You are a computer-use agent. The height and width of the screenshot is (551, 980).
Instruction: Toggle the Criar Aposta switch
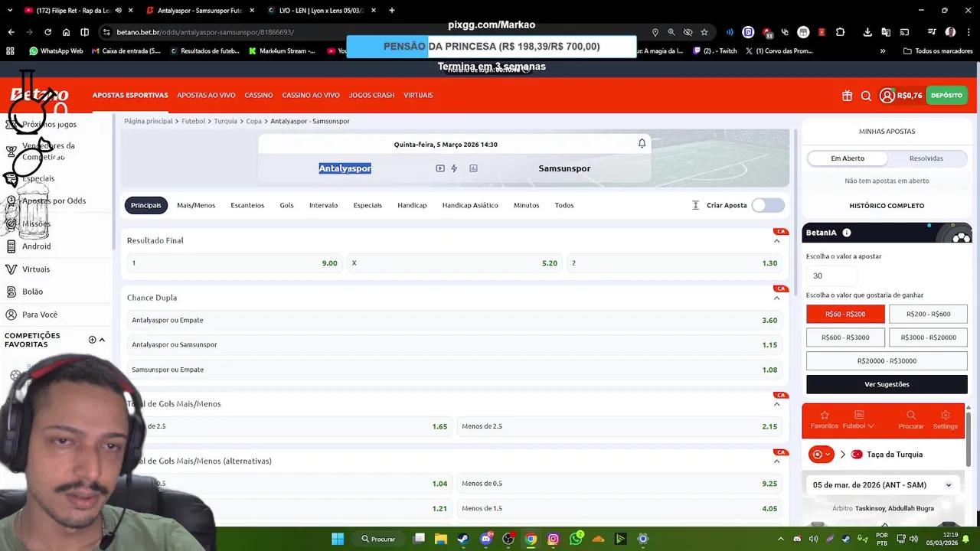point(768,205)
